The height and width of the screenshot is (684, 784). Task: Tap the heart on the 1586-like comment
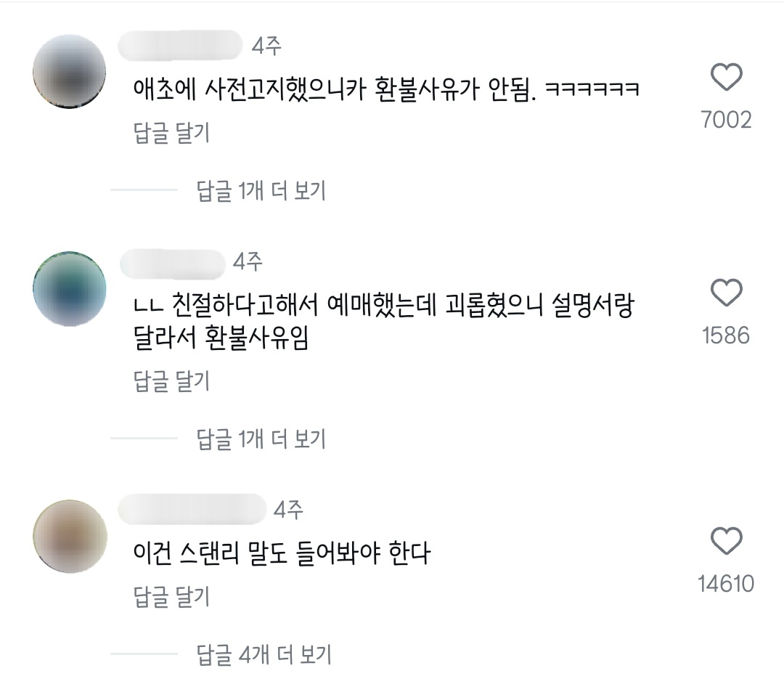[726, 293]
